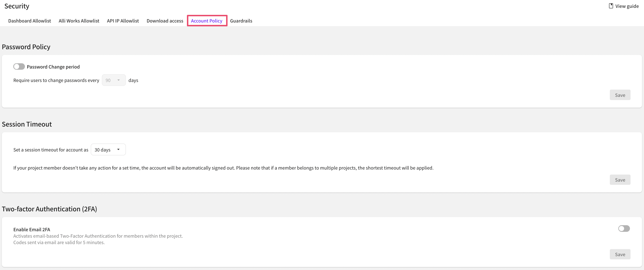The height and width of the screenshot is (270, 644).
Task: Click the Enable Email 2FA label
Action: point(32,229)
